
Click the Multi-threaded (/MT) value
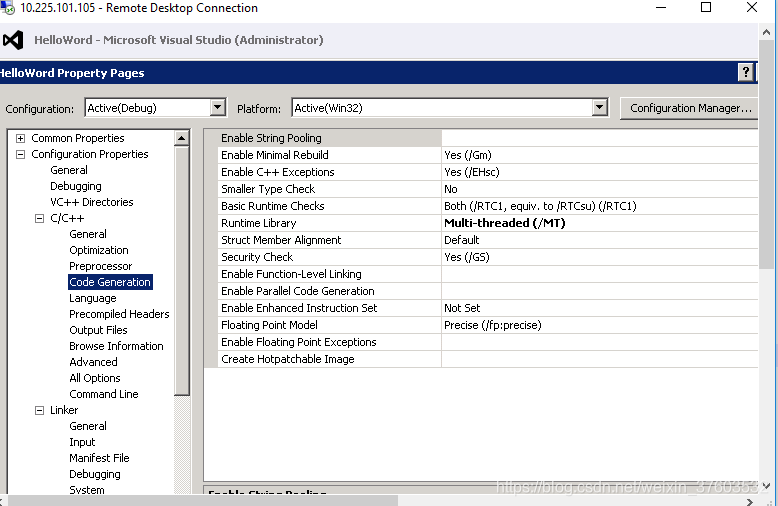click(505, 223)
